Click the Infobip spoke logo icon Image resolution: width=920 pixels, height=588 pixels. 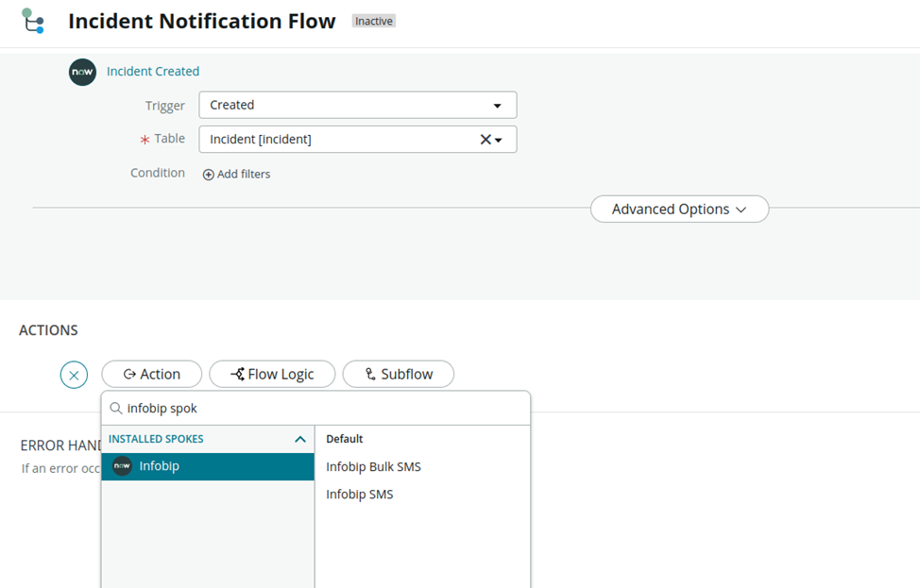(x=122, y=466)
